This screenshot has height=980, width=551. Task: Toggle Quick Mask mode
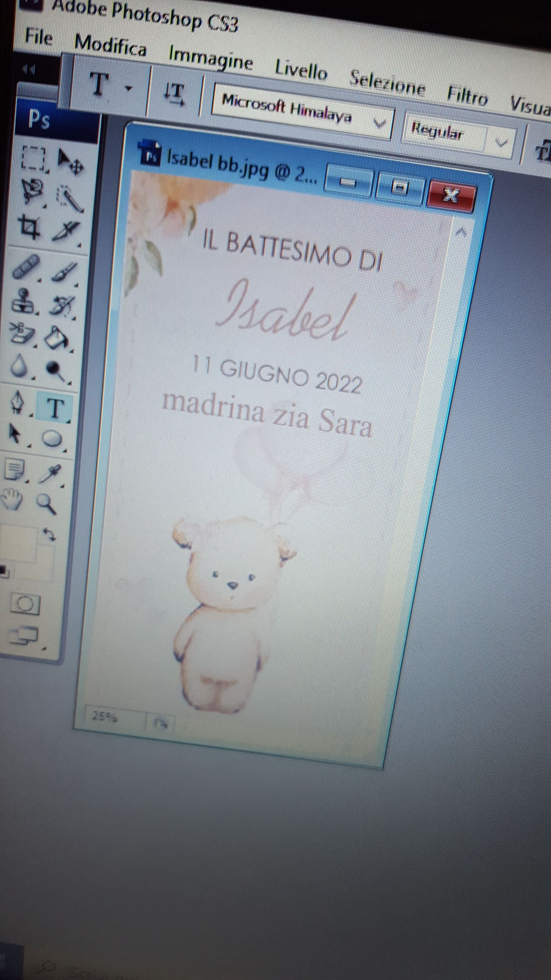[x=25, y=604]
